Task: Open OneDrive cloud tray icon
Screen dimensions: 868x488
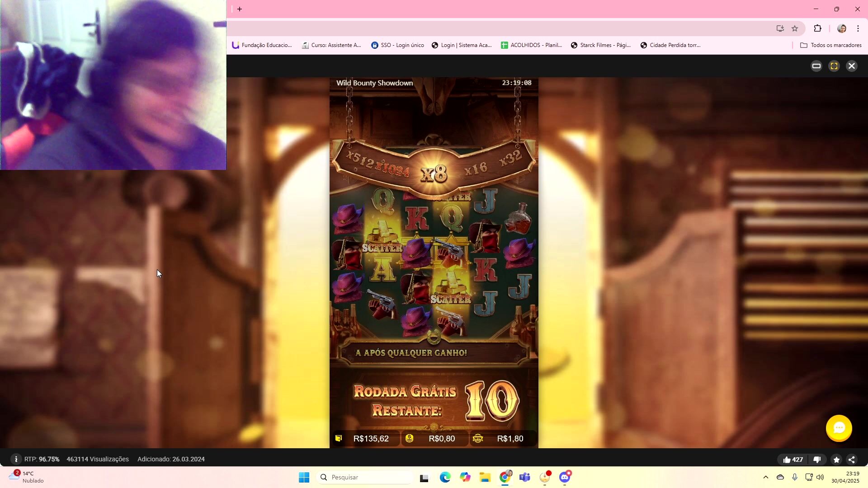Action: click(x=780, y=477)
